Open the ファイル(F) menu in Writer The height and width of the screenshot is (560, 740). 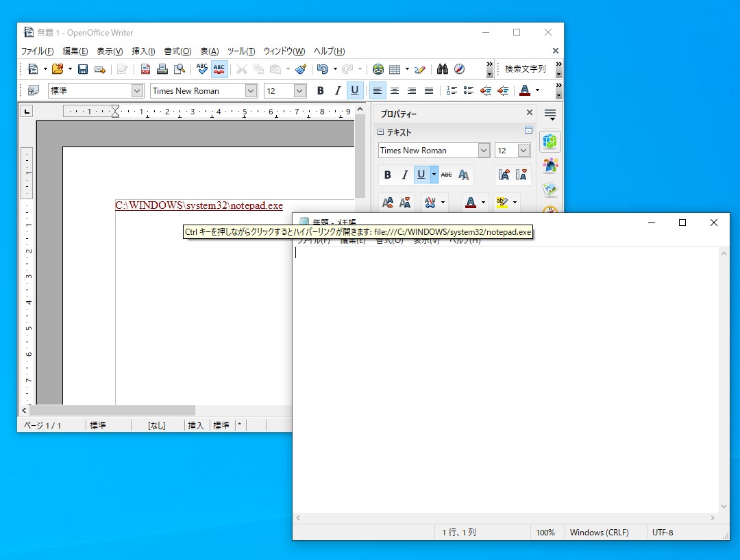pos(37,51)
